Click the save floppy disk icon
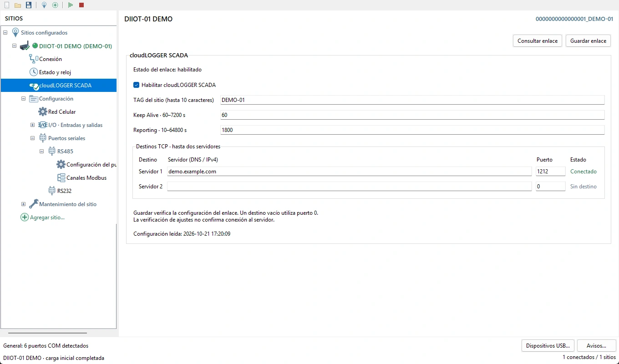 [x=29, y=5]
